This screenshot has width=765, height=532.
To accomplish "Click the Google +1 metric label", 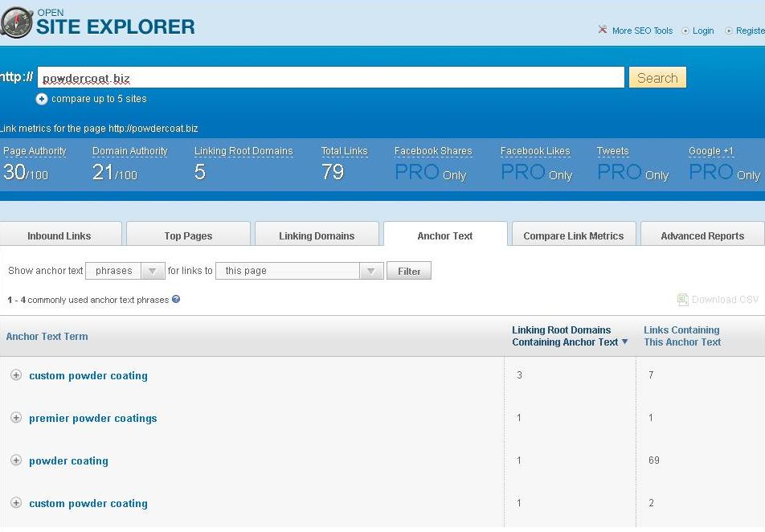I will point(711,151).
